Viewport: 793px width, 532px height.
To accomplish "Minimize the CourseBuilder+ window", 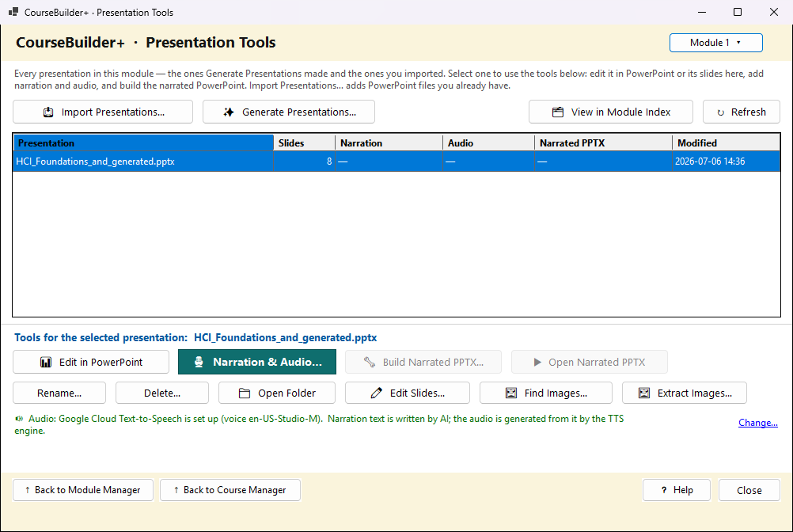I will (701, 12).
